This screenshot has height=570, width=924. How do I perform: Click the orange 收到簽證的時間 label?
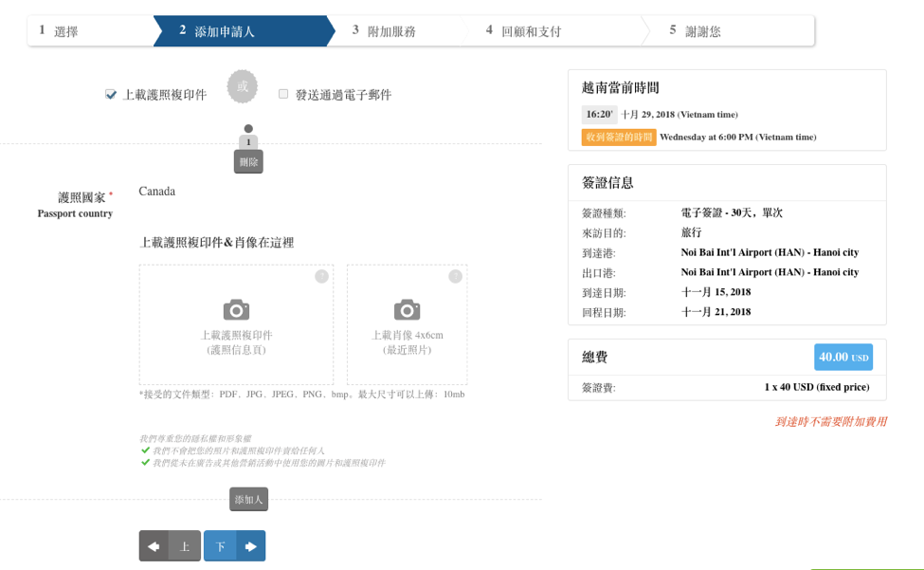click(x=618, y=138)
